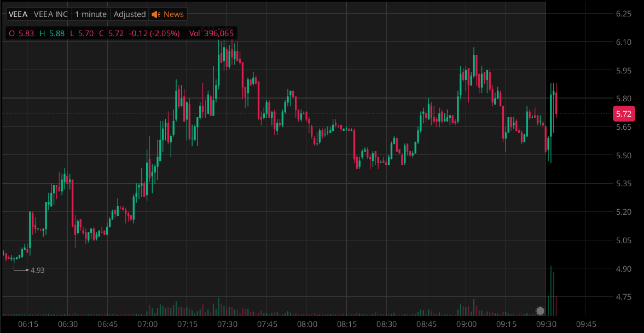
Task: Click the 08:45 time axis label
Action: (426, 324)
